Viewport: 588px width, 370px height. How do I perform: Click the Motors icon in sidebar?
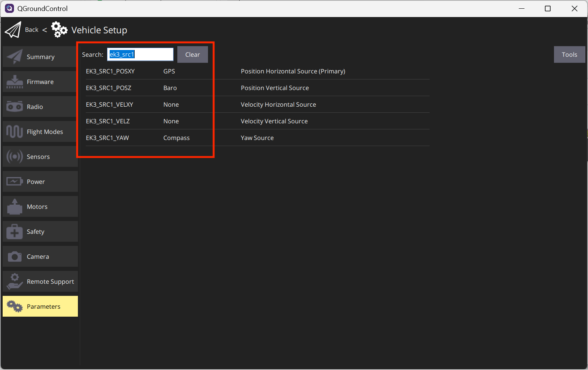15,207
